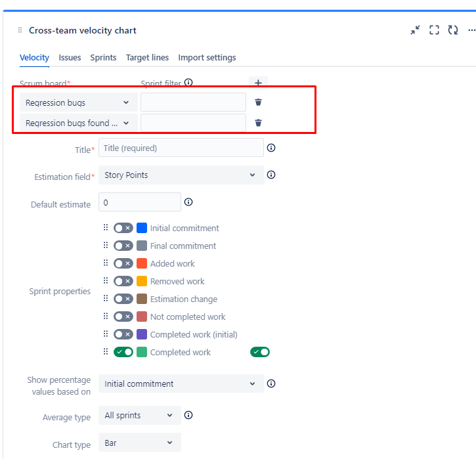The image size is (476, 459).
Task: Expand the Chart type Bar dropdown
Action: [x=139, y=443]
